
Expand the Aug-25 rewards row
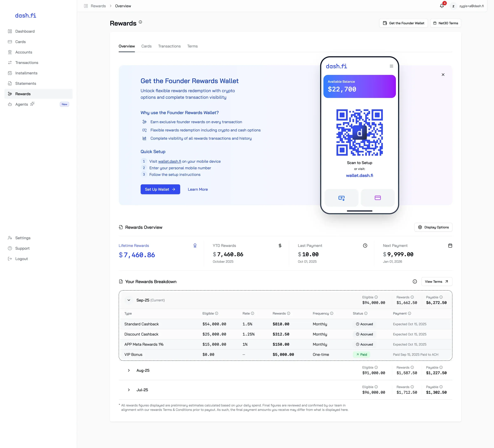pos(129,370)
